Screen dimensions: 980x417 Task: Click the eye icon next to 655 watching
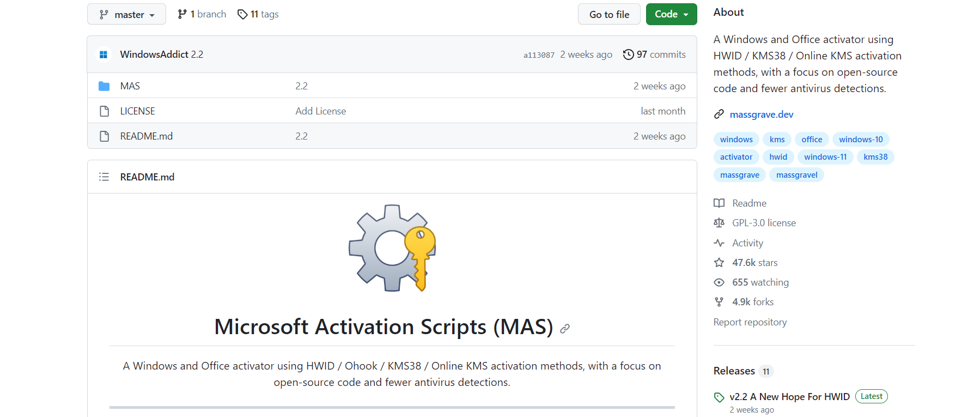(719, 282)
